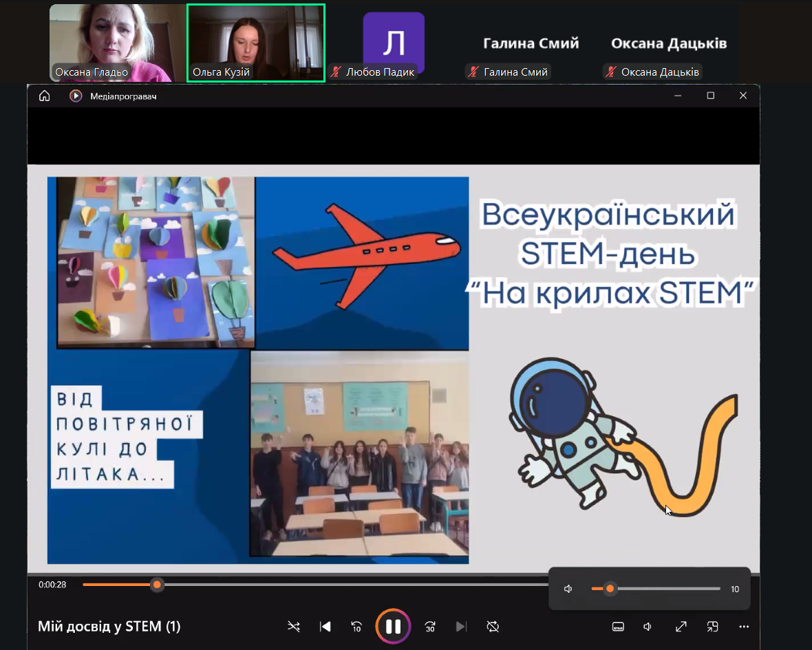Open subtitles and captions options
The height and width of the screenshot is (650, 812).
618,626
